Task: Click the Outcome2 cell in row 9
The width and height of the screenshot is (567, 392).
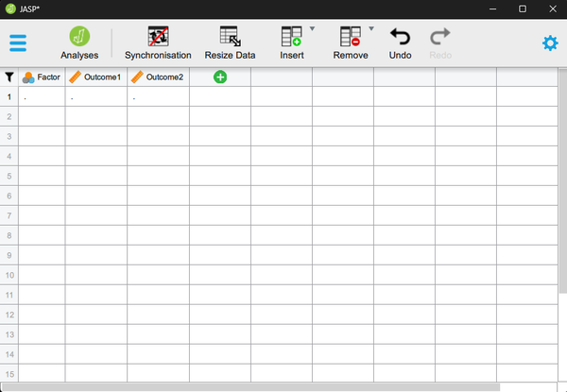Action: point(159,255)
